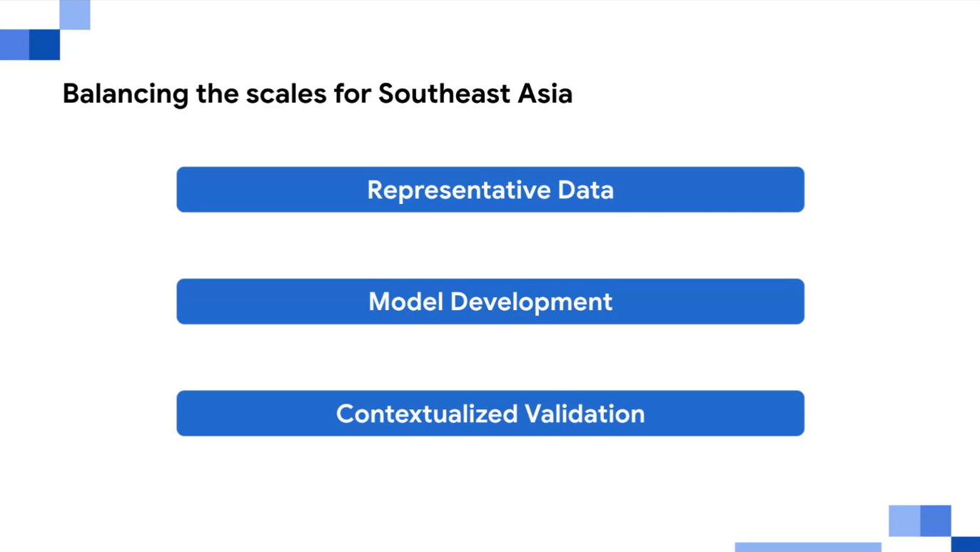Image resolution: width=980 pixels, height=552 pixels.
Task: Click the medium blue square on top-left edge
Action: [x=14, y=45]
